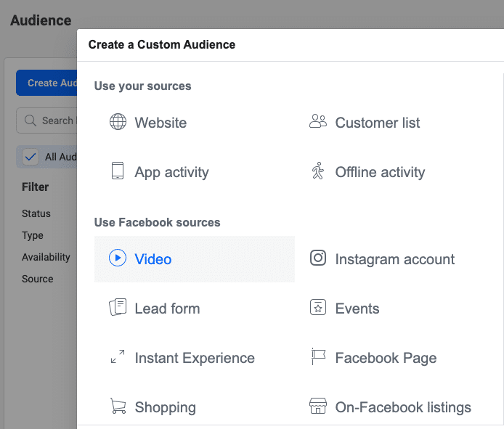The width and height of the screenshot is (504, 429).
Task: Click the Video play circle icon
Action: click(118, 258)
